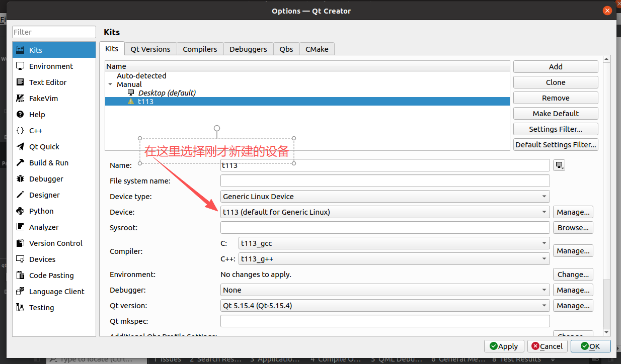Click into the Sysroot input field

click(385, 228)
